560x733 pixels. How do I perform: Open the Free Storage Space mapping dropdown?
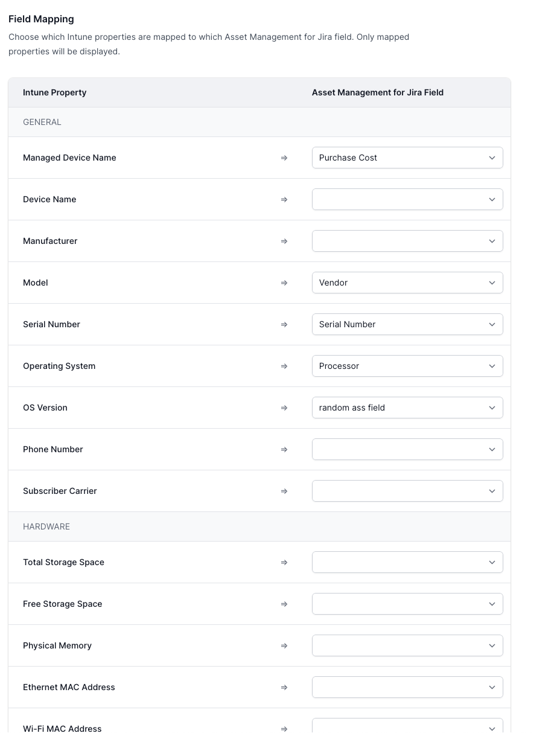click(407, 604)
